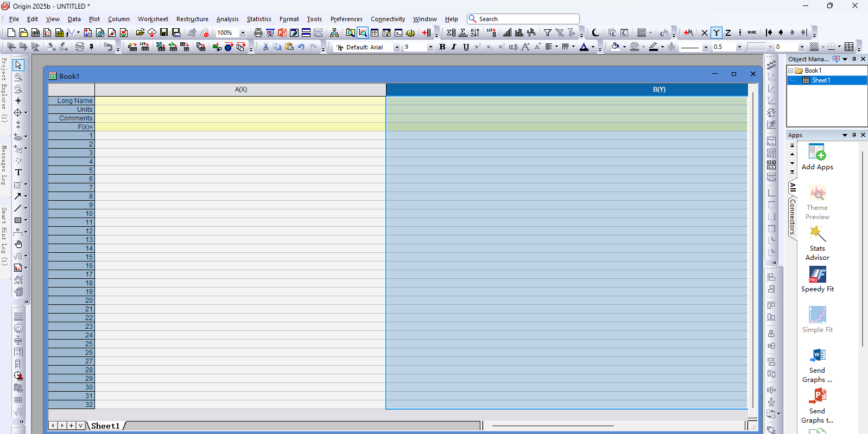Open the Speedy Fit app
The image size is (868, 434).
(x=817, y=279)
